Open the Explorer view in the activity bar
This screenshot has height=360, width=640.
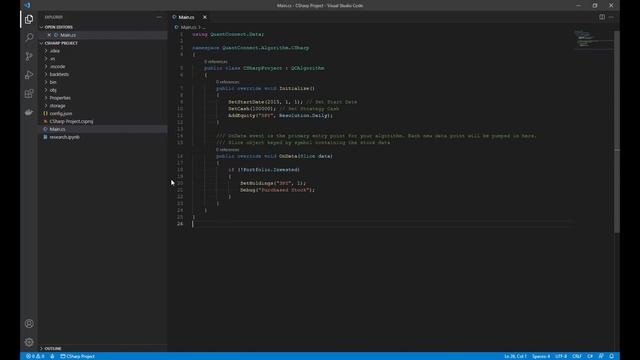[x=29, y=19]
